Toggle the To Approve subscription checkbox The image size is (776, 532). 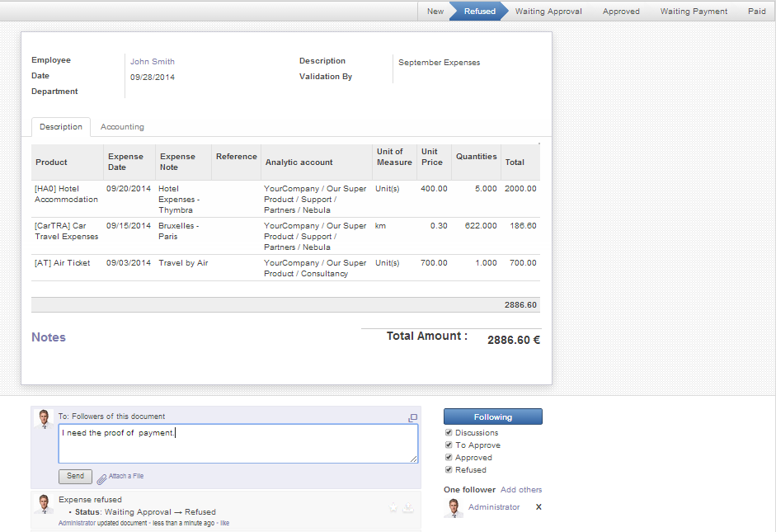(449, 445)
